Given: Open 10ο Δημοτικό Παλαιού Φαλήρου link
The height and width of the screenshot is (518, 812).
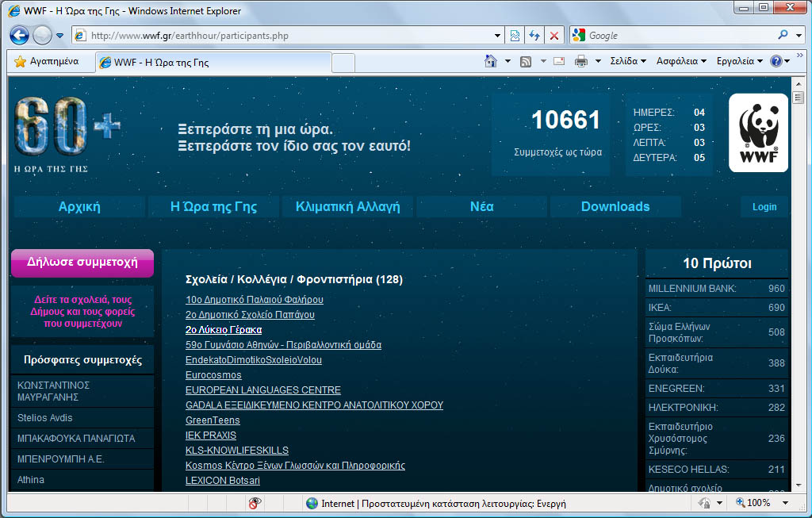Looking at the screenshot, I should click(x=255, y=299).
